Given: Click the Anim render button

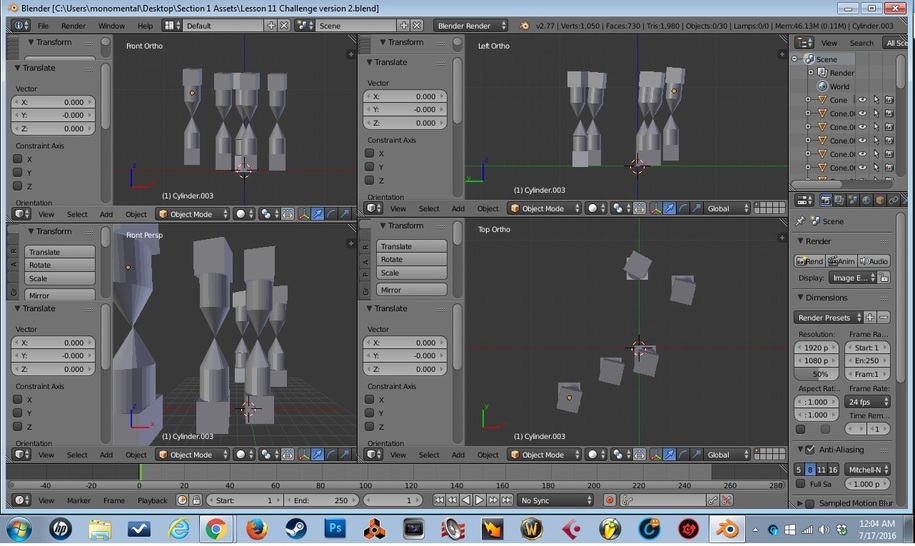Looking at the screenshot, I should point(842,261).
